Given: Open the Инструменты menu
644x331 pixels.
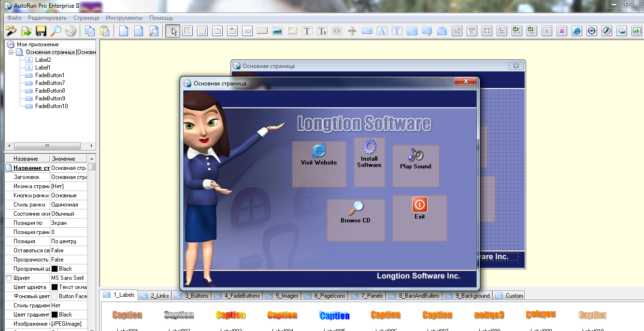Looking at the screenshot, I should 124,17.
